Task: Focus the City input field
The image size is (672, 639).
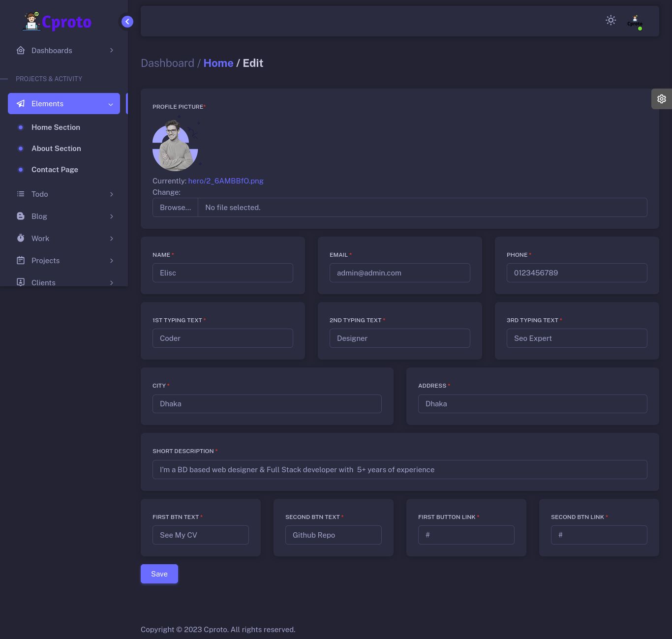Action: tap(267, 403)
